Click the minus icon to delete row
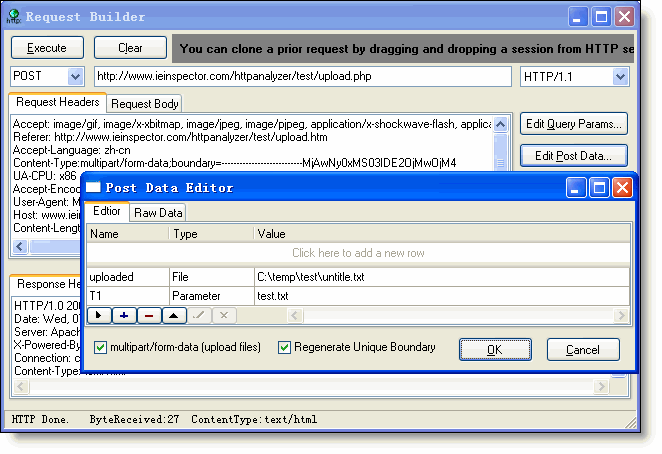 click(149, 315)
